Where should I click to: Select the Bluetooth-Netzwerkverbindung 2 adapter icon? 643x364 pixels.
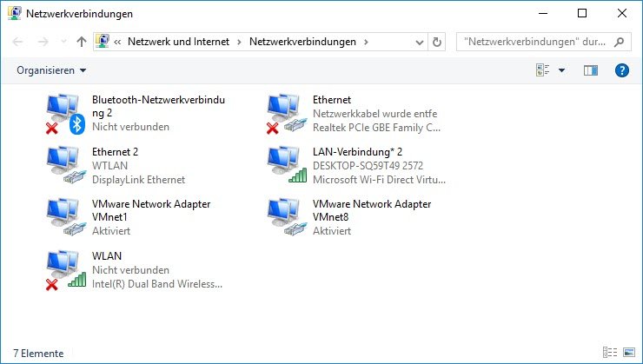[x=63, y=114]
